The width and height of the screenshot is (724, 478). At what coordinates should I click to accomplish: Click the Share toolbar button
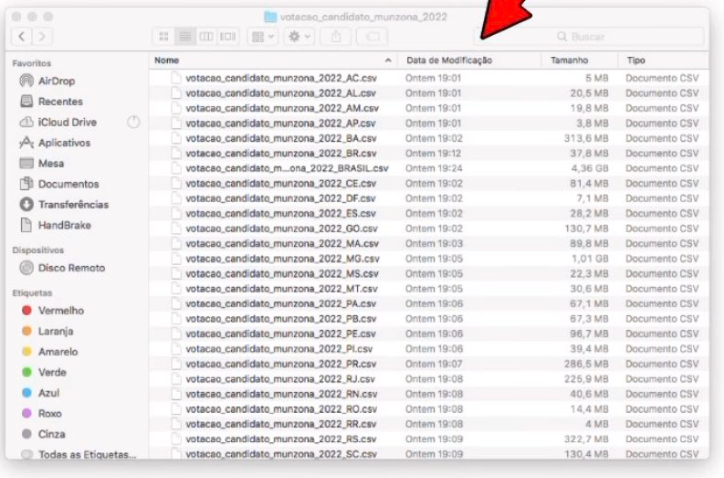335,36
